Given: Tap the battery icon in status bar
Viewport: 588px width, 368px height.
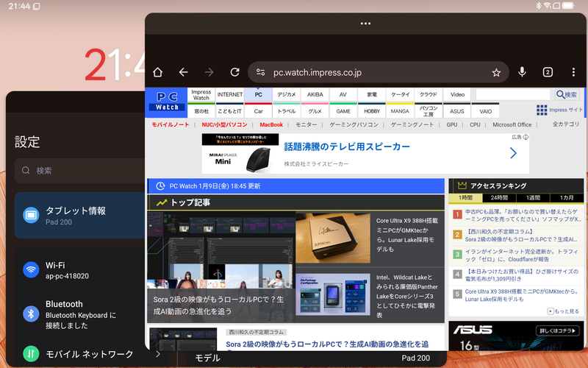Looking at the screenshot, I should (568, 6).
